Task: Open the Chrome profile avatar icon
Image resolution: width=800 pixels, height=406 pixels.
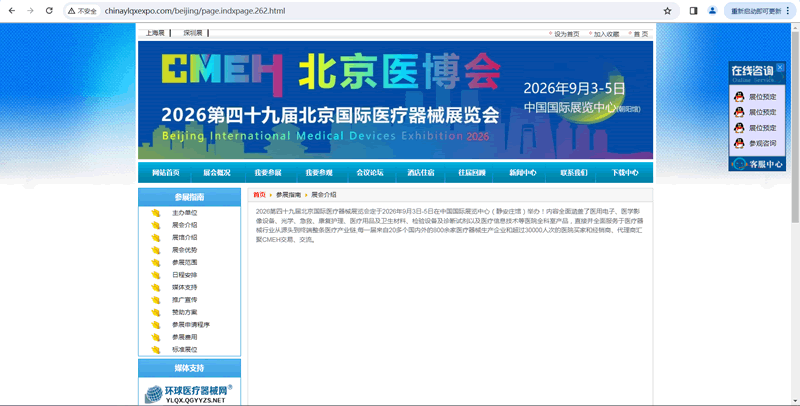Action: 712,11
